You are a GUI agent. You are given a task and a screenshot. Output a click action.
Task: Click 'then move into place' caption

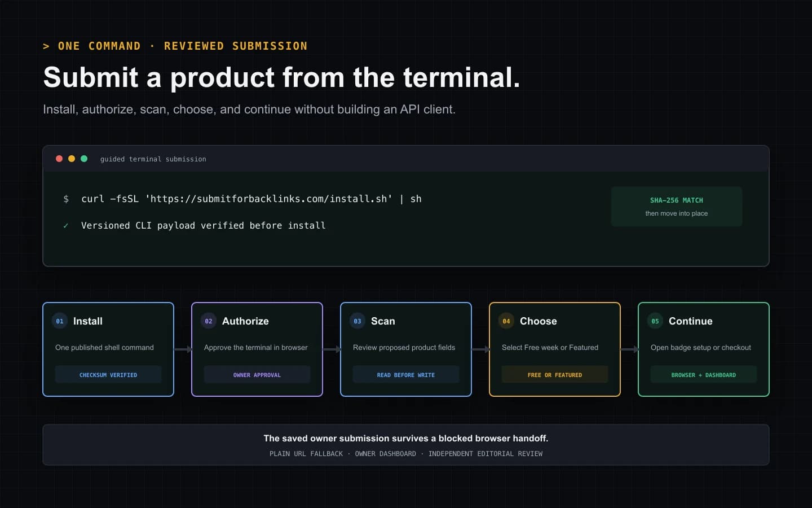tap(677, 213)
